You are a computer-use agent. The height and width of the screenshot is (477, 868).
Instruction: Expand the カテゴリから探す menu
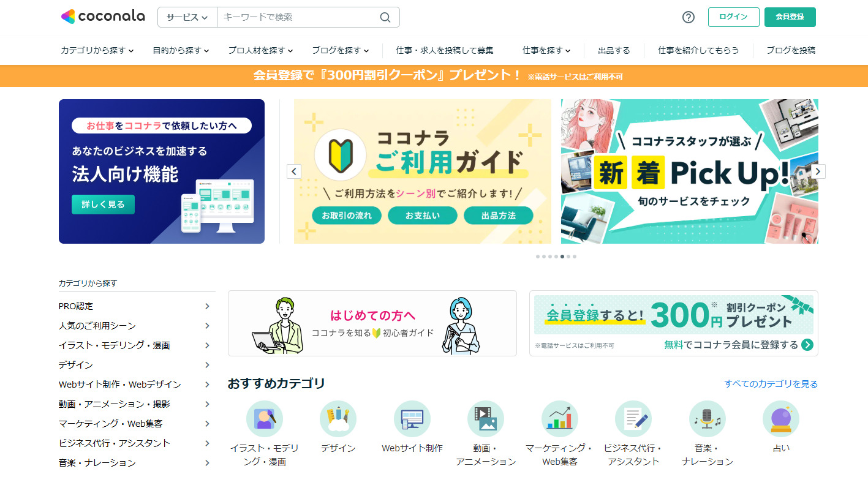(97, 50)
